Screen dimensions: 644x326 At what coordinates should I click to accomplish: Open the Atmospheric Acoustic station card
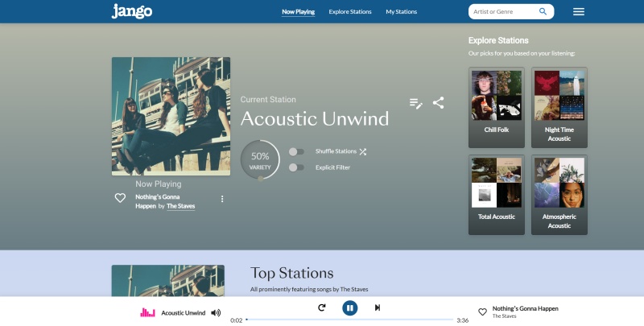[x=559, y=195]
